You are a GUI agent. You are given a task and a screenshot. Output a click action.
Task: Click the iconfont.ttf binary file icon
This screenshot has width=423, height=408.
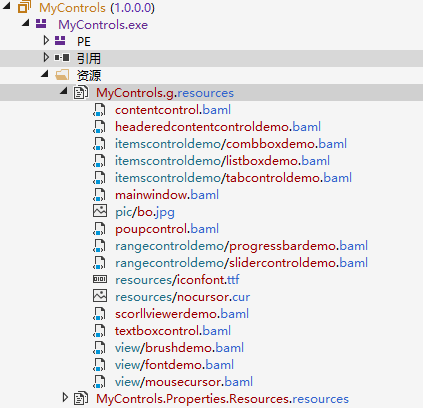100,279
